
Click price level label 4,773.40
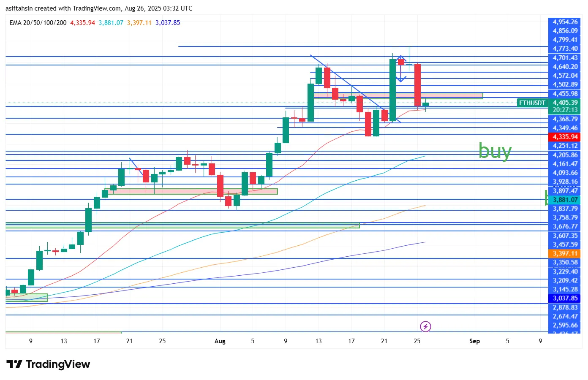pyautogui.click(x=565, y=49)
